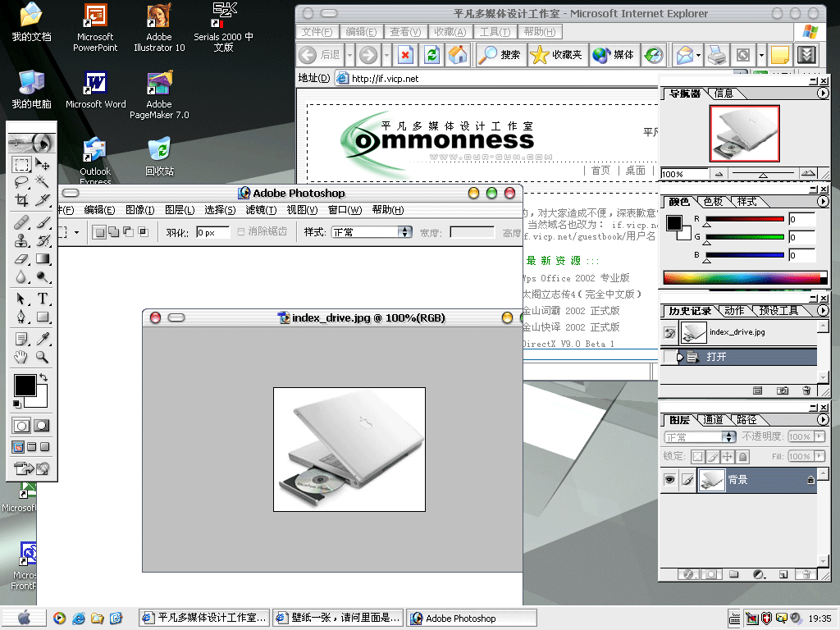Select the Magic Wand tool
This screenshot has height=630, width=840.
(43, 182)
